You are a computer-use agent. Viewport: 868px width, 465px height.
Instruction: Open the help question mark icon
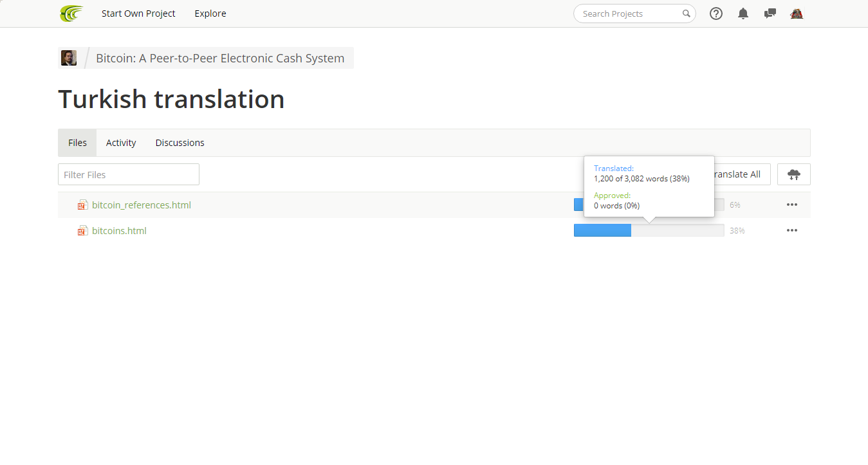coord(716,14)
